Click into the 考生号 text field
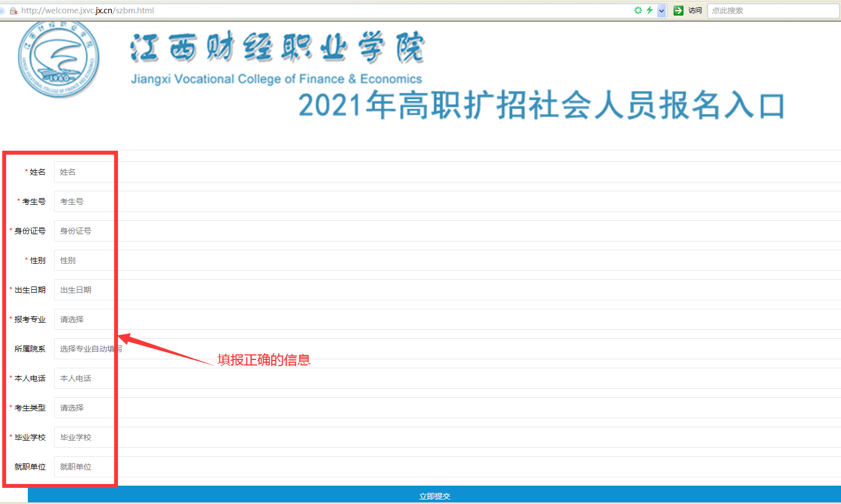Viewport: 841px width, 504px height. [x=445, y=201]
